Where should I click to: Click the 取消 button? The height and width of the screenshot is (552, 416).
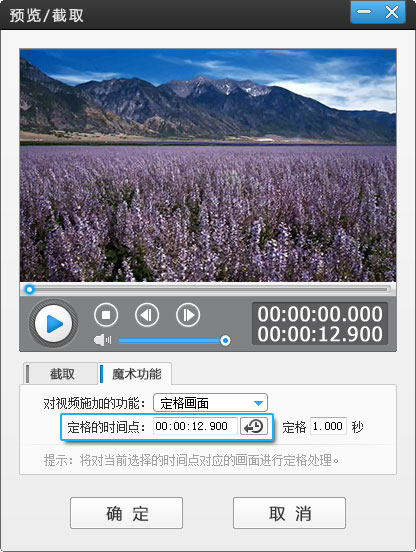(x=289, y=513)
